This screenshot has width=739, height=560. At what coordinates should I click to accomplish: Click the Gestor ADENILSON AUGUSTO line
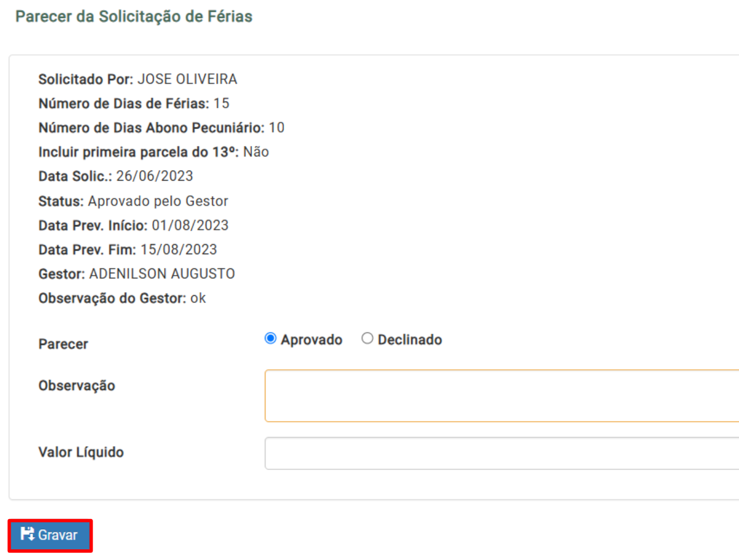click(x=137, y=274)
